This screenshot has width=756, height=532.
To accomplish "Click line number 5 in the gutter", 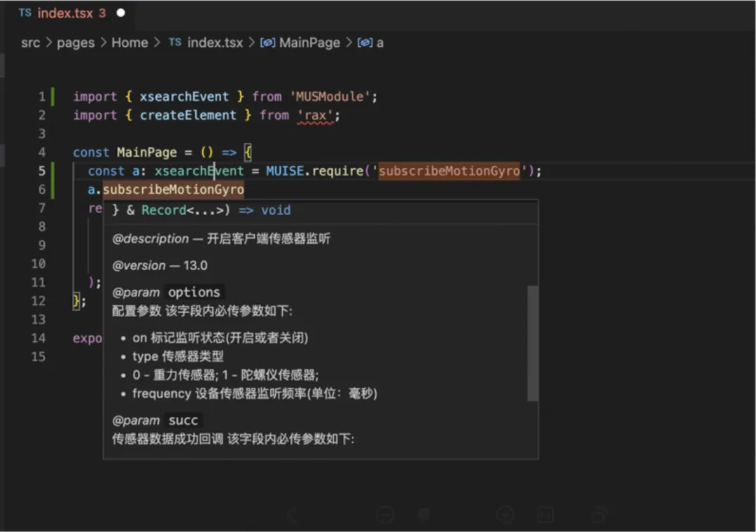I will point(42,171).
